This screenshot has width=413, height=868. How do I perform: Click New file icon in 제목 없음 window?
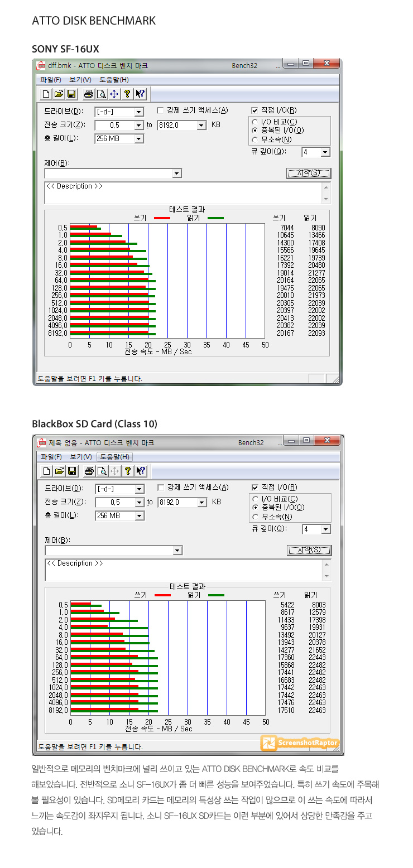coord(47,471)
